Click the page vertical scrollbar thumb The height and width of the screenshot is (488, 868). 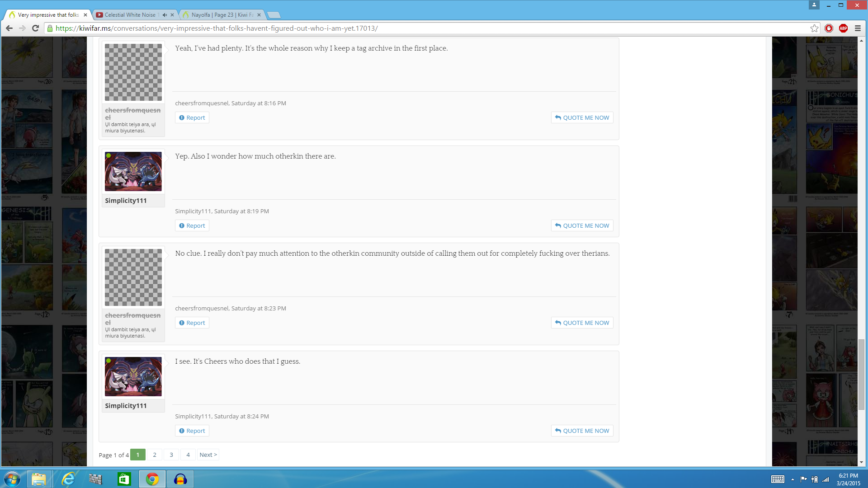861,375
